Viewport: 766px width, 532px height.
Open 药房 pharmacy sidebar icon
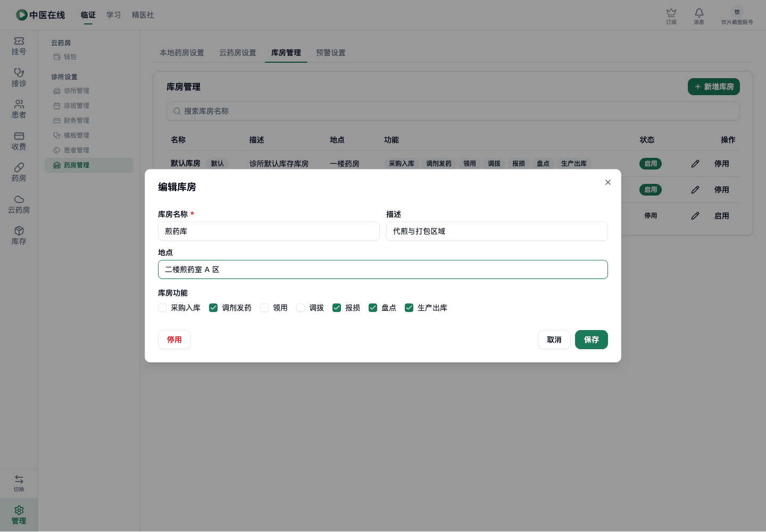[19, 173]
